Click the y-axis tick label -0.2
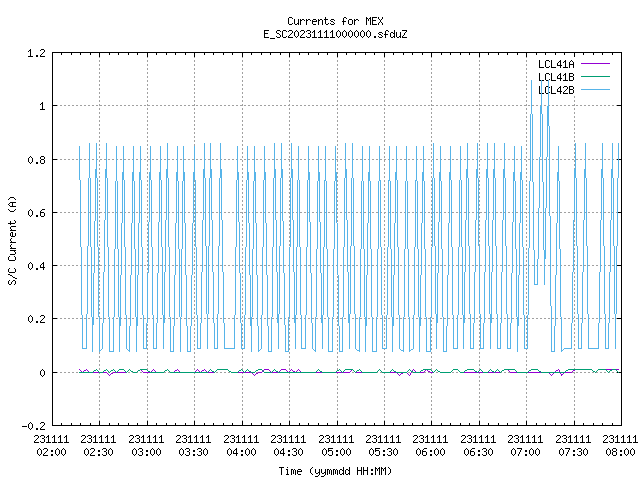The height and width of the screenshot is (480, 640). tap(33, 426)
